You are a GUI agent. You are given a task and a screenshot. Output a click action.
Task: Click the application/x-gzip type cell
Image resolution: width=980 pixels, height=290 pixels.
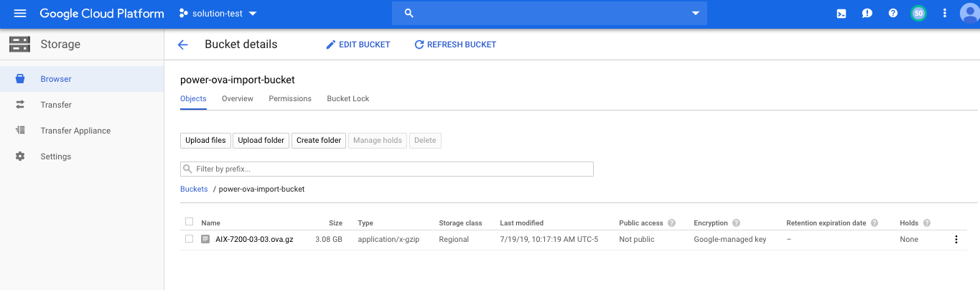pos(388,239)
